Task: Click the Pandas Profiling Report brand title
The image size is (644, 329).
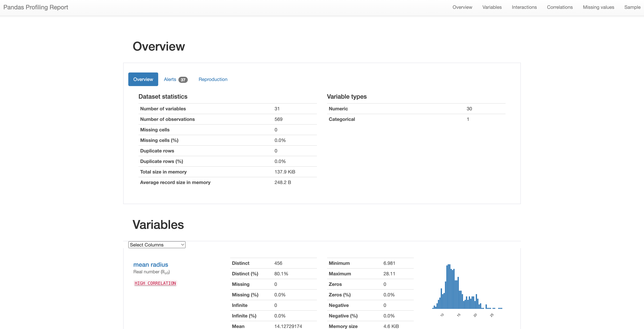Action: 36,7
